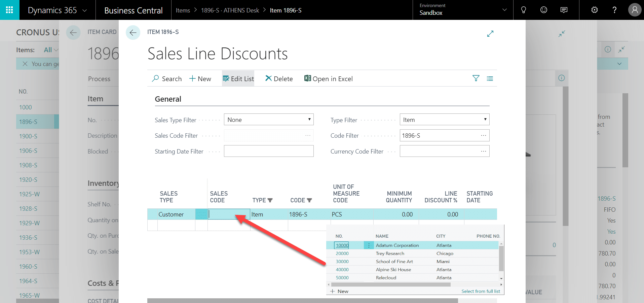Viewport: 644px width, 303px height.
Task: Send a smile via the feedback icon
Action: pyautogui.click(x=543, y=10)
